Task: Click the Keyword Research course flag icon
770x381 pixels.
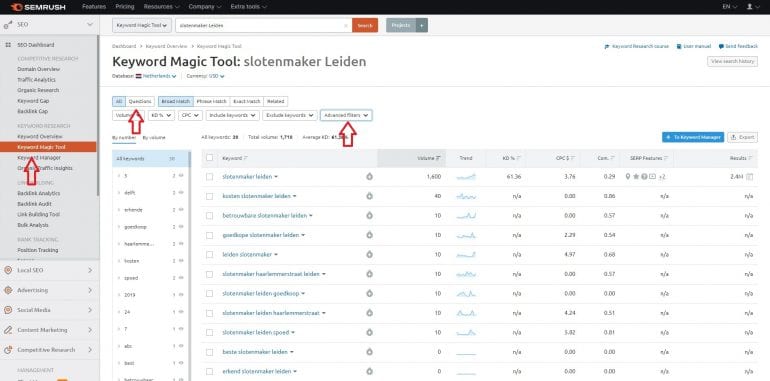Action: tap(607, 46)
